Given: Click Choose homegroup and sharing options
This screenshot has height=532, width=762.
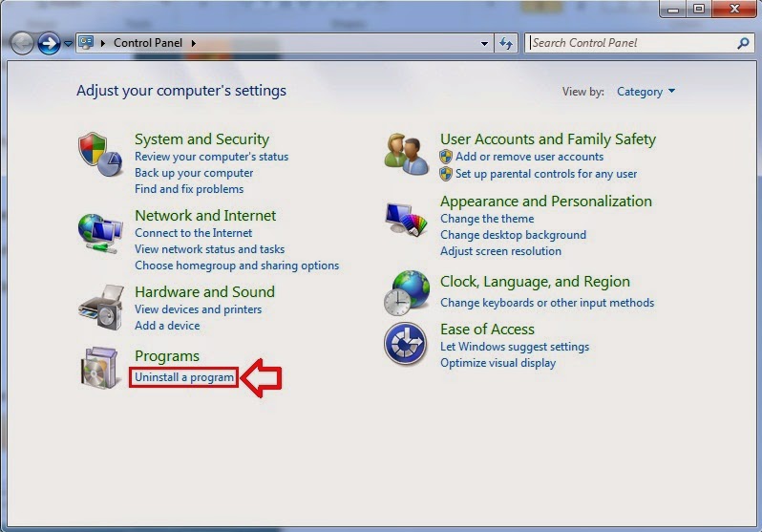Looking at the screenshot, I should tap(237, 266).
